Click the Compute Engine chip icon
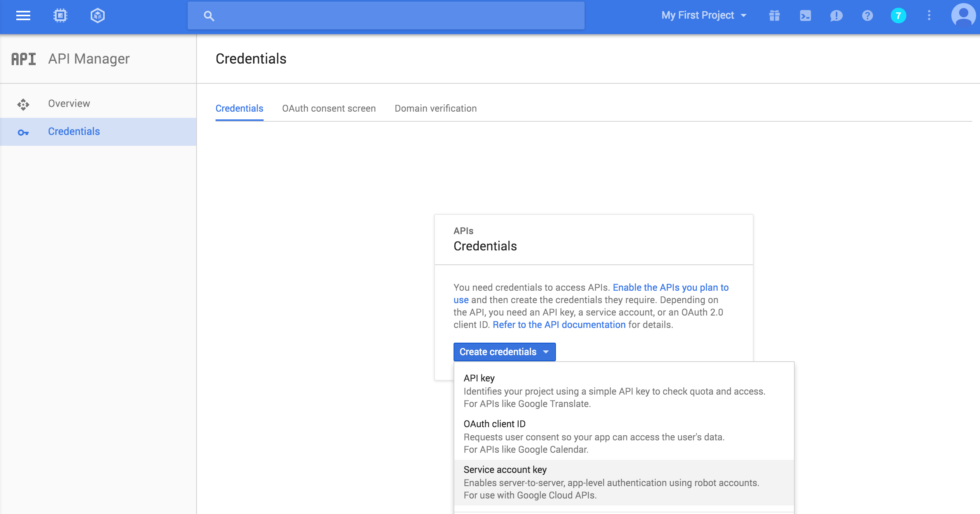This screenshot has width=980, height=514. pos(60,16)
